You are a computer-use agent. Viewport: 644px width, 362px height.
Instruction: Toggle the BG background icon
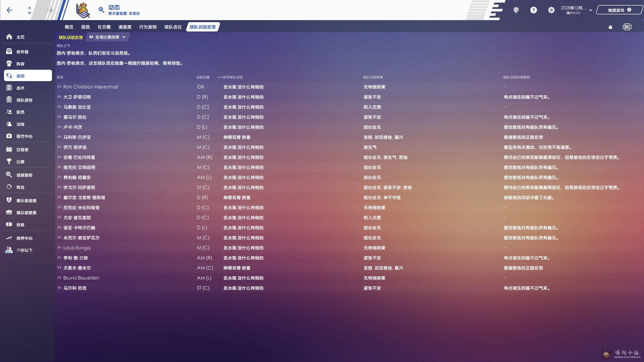(x=627, y=27)
